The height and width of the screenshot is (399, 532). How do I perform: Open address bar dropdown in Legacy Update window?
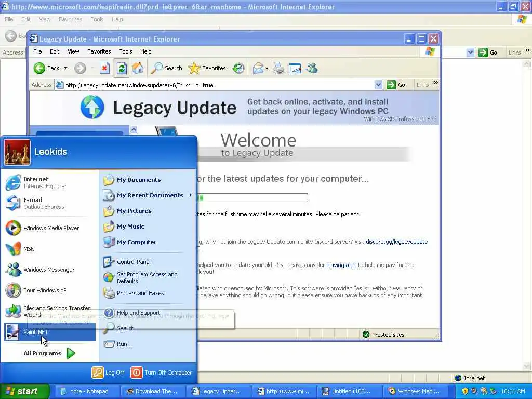[x=378, y=85]
